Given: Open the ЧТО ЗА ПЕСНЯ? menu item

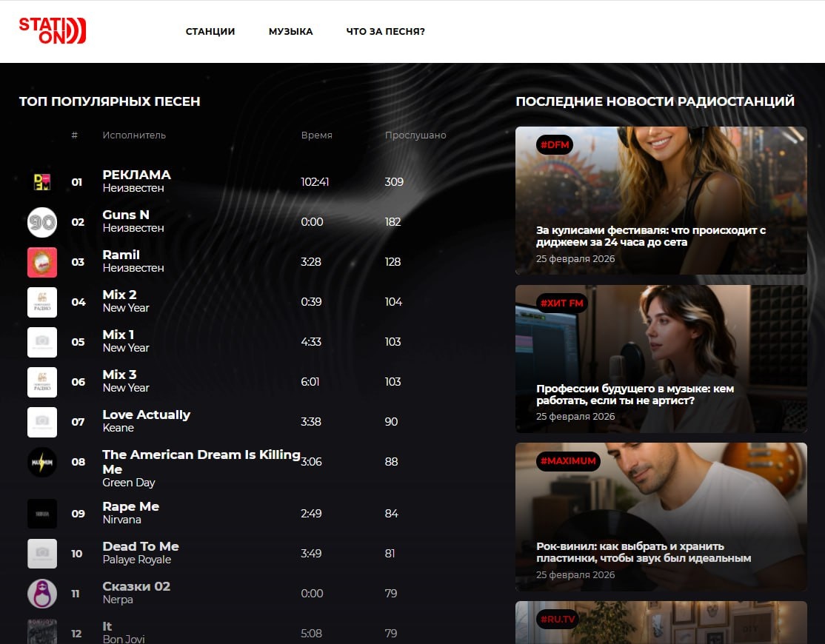Looking at the screenshot, I should [x=385, y=32].
